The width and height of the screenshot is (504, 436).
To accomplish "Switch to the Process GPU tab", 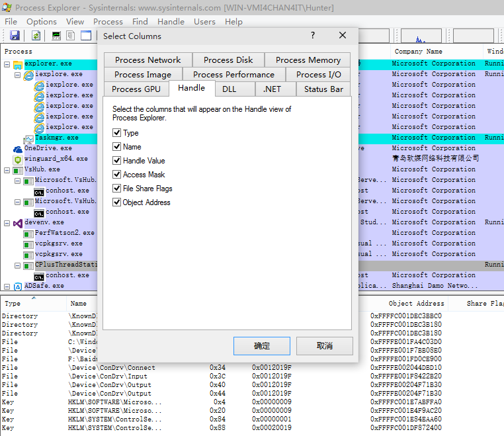I will 136,89.
